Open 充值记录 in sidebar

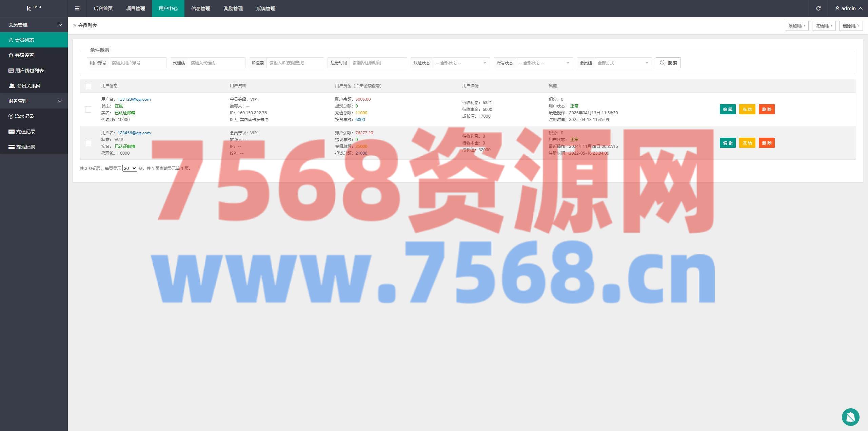(25, 132)
